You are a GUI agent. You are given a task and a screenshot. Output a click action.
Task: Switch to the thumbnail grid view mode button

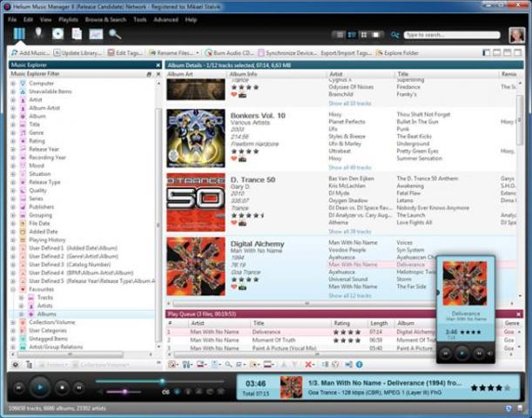pos(364,35)
